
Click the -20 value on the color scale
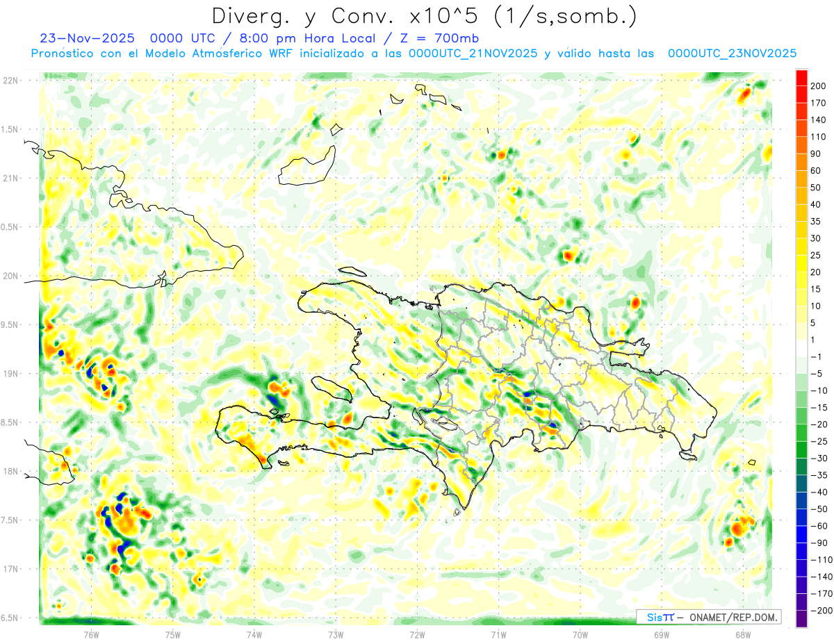819,424
